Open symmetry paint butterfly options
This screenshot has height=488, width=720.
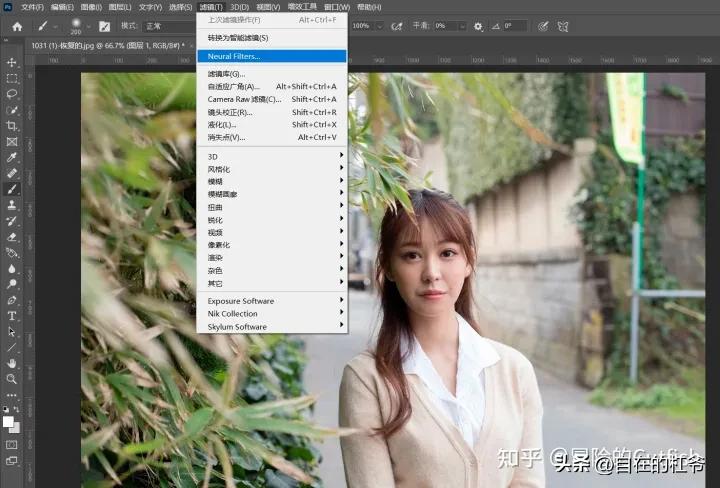click(x=563, y=27)
